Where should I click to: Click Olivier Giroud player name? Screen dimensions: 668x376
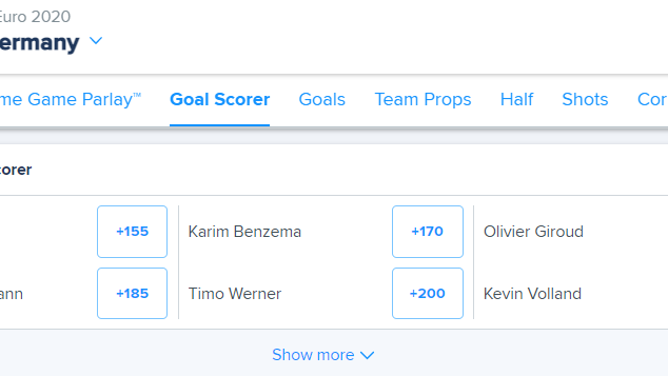[x=533, y=232]
